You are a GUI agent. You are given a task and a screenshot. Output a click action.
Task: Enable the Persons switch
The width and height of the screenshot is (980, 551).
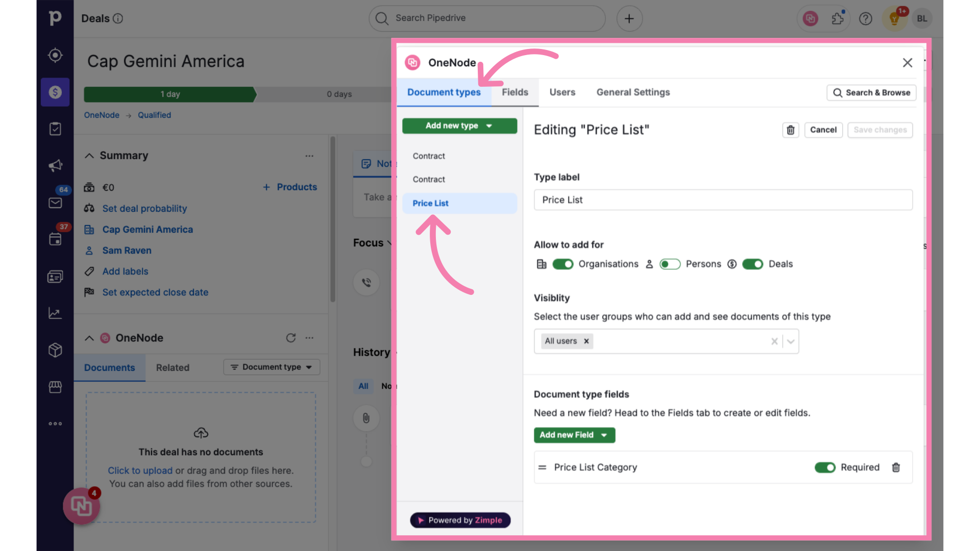point(670,264)
